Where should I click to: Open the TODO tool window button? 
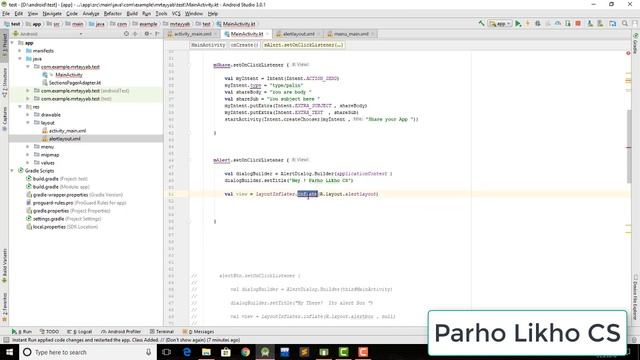49,331
